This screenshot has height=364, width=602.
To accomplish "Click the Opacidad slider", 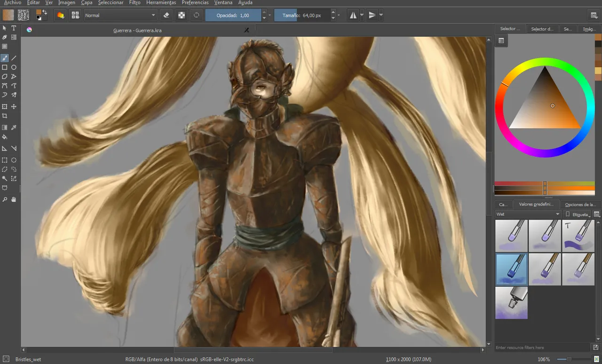I will point(233,15).
